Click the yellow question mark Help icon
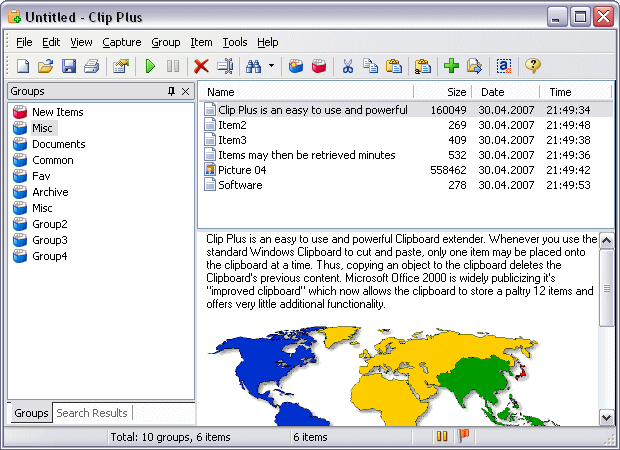This screenshot has height=450, width=620. (x=533, y=66)
